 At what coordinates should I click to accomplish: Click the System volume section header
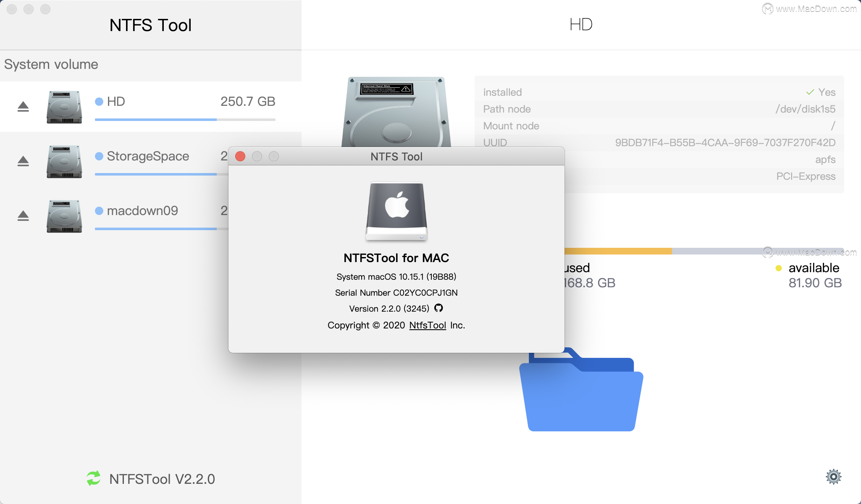tap(51, 64)
